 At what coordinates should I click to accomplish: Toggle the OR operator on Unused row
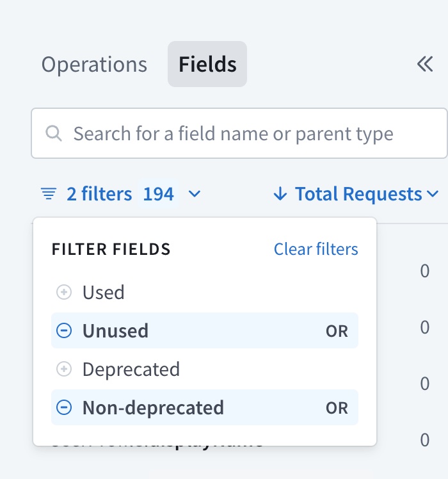[337, 331]
